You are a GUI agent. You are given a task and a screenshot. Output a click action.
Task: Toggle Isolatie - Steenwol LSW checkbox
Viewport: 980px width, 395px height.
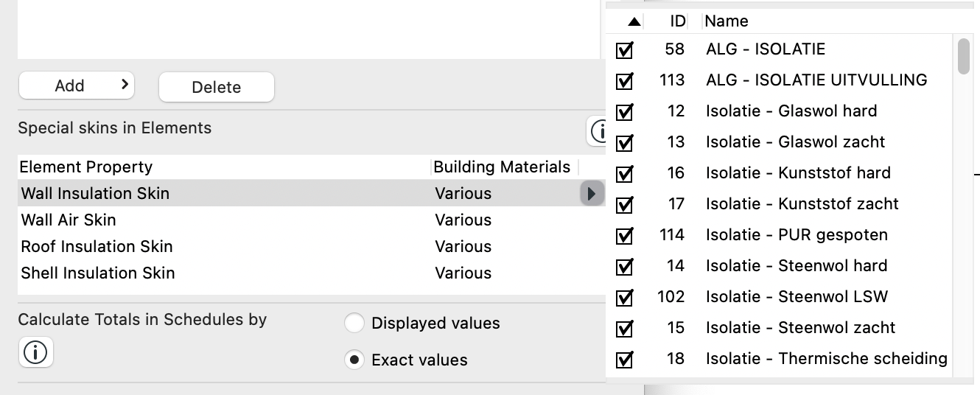[625, 298]
